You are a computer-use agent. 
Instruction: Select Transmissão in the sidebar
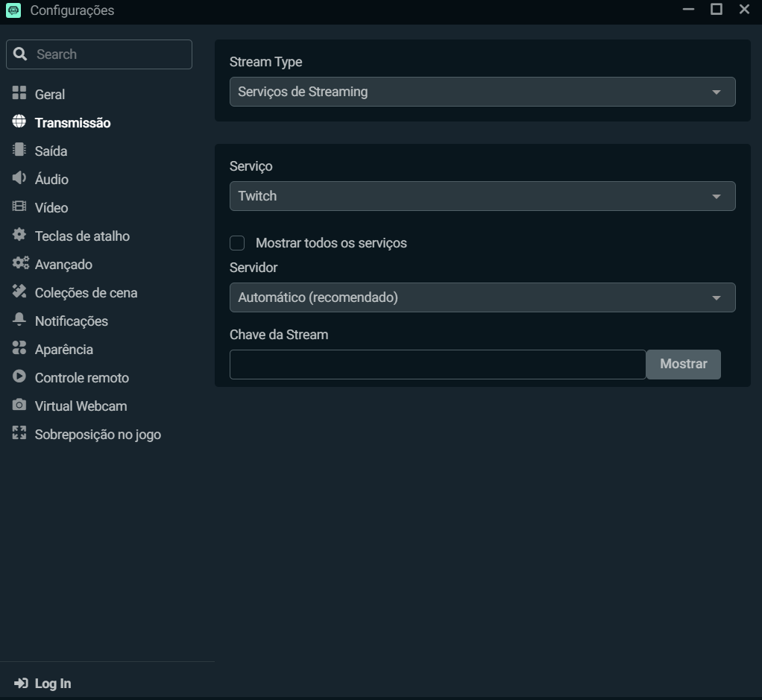[x=73, y=123]
